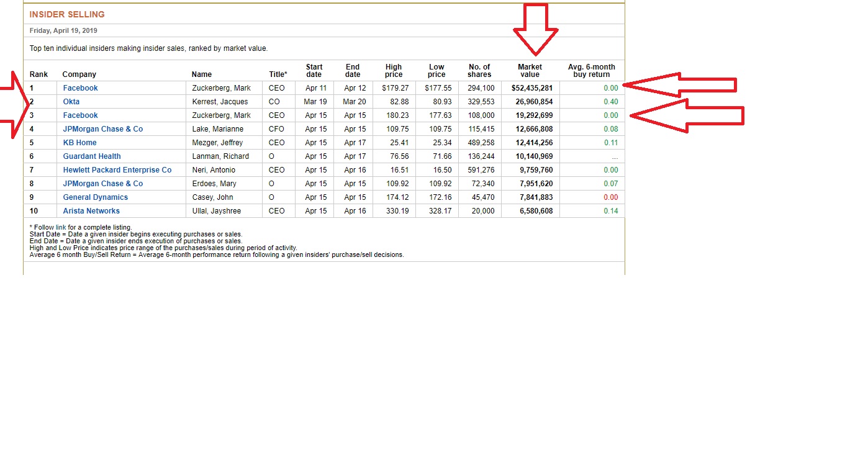Viewport: 868px width, 463px height.
Task: Open Hewlett Packard Enterprise Co link
Action: [117, 170]
